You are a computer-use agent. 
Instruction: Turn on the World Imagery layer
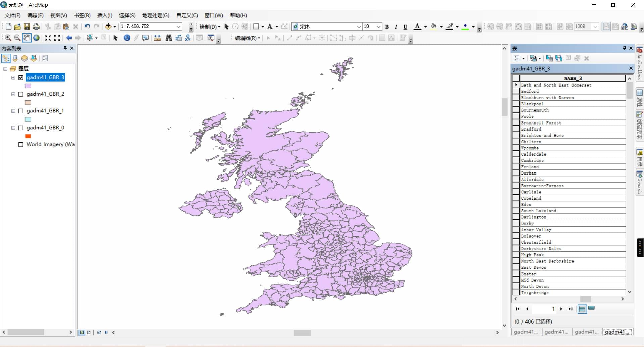coord(21,145)
